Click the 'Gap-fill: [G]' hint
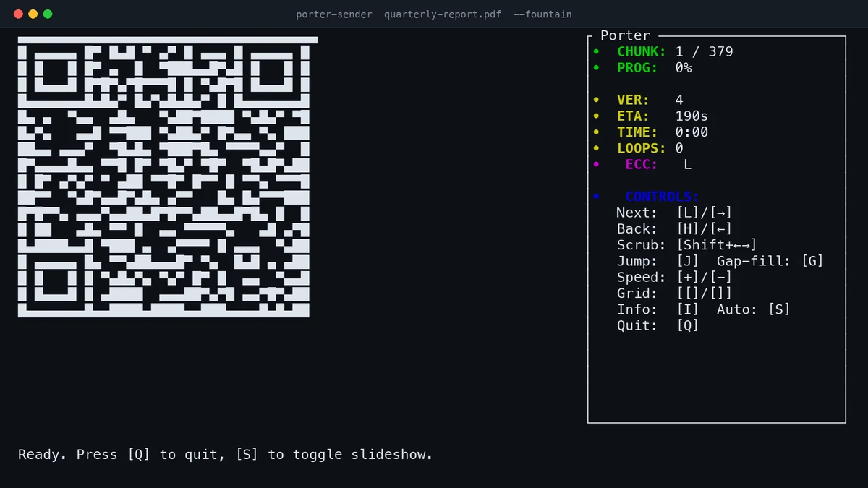This screenshot has height=488, width=868. [770, 261]
